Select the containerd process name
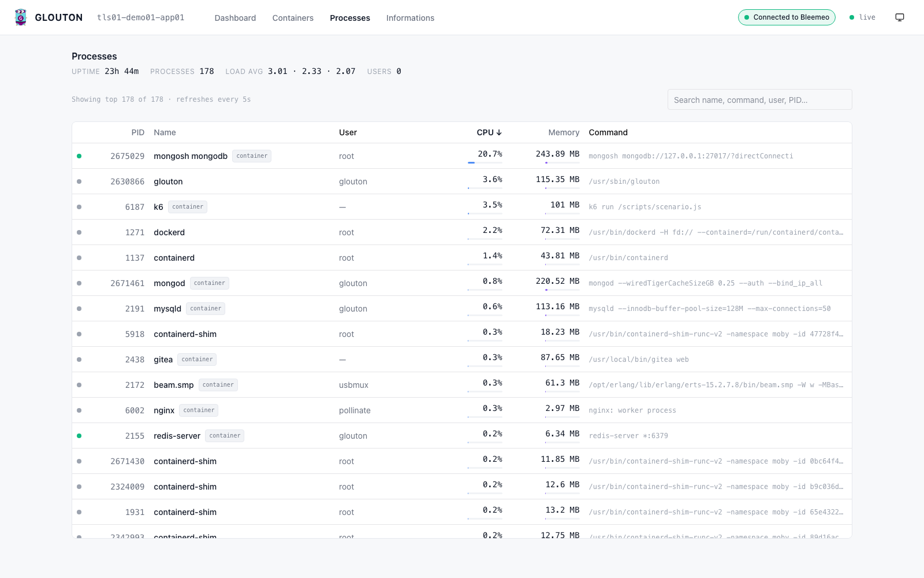924x578 pixels. click(174, 258)
